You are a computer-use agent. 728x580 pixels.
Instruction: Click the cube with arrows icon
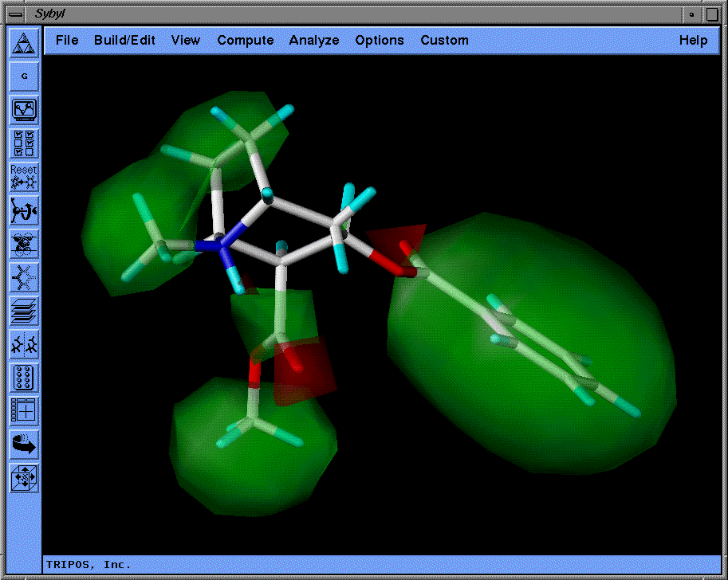tap(24, 478)
